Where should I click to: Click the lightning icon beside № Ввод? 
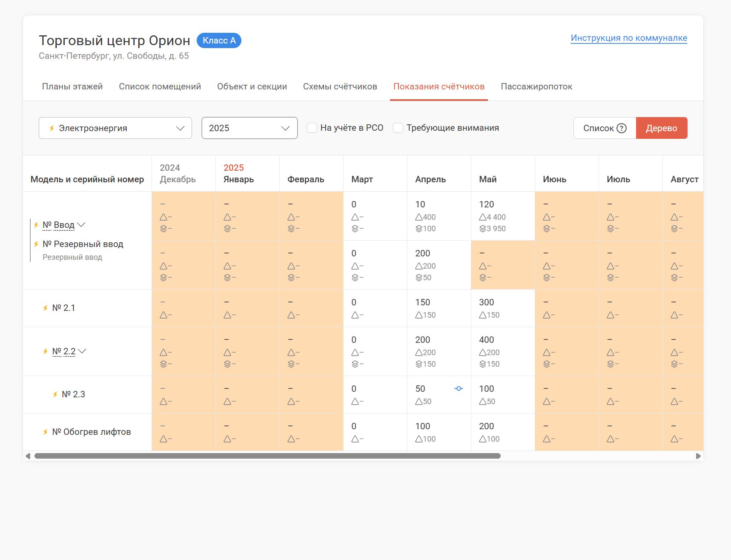point(36,225)
